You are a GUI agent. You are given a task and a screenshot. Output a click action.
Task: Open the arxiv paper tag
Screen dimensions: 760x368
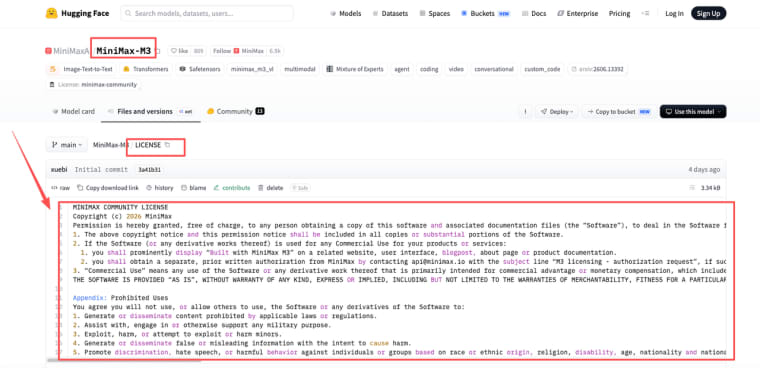click(598, 69)
